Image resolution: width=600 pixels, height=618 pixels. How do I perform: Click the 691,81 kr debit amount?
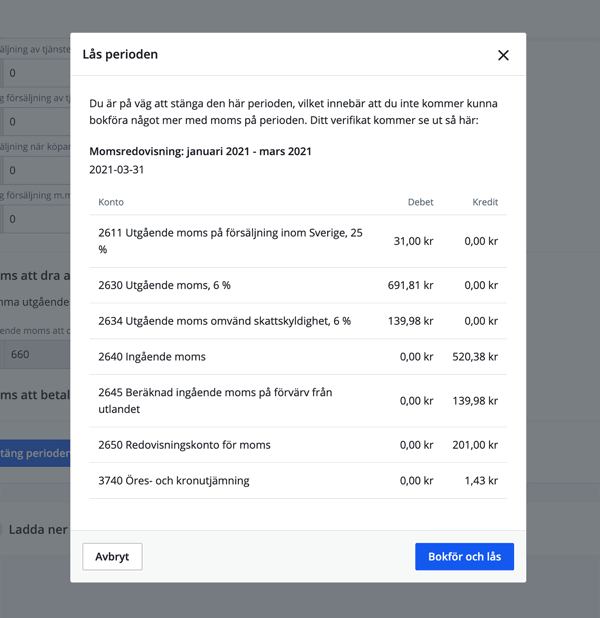point(410,285)
